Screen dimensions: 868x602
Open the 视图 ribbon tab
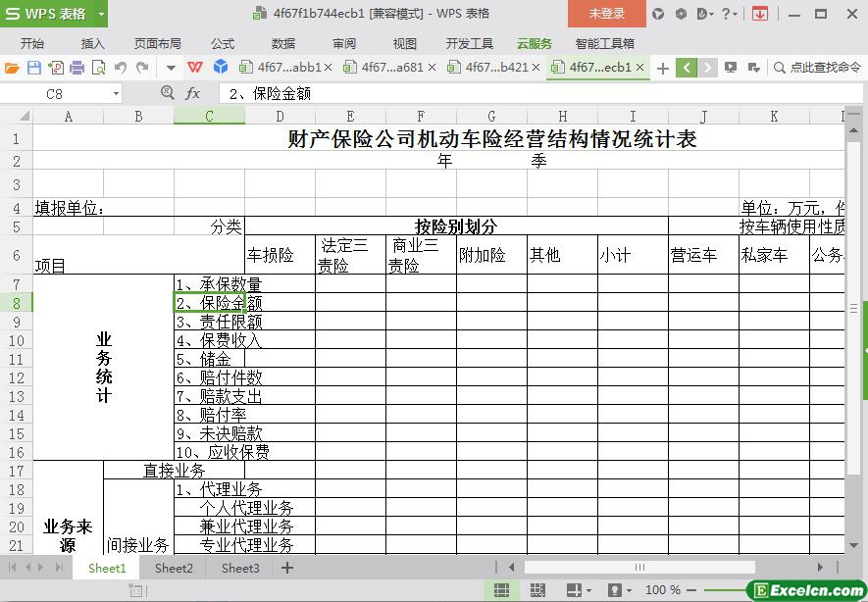(405, 44)
